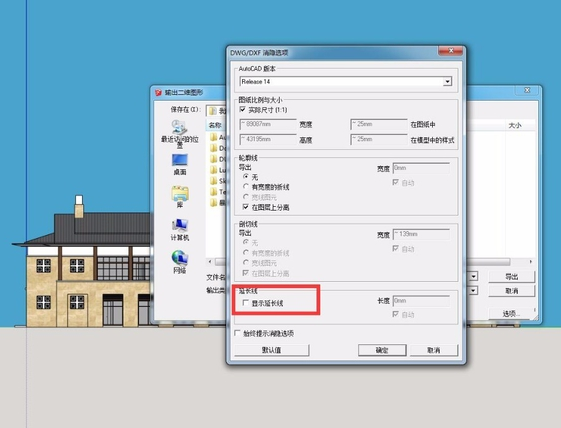The height and width of the screenshot is (428, 561).
Task: Enable 始终提示消隐选项 checkbox
Action: pos(237,333)
